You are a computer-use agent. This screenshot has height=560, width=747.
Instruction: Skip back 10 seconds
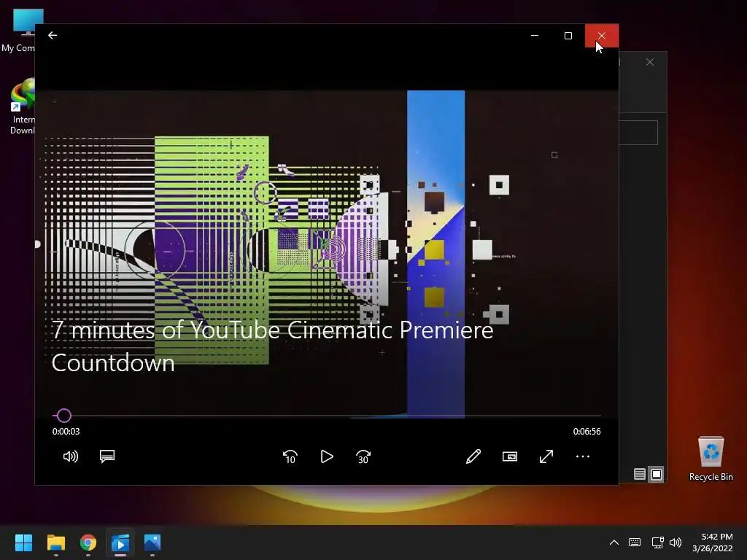pyautogui.click(x=290, y=456)
